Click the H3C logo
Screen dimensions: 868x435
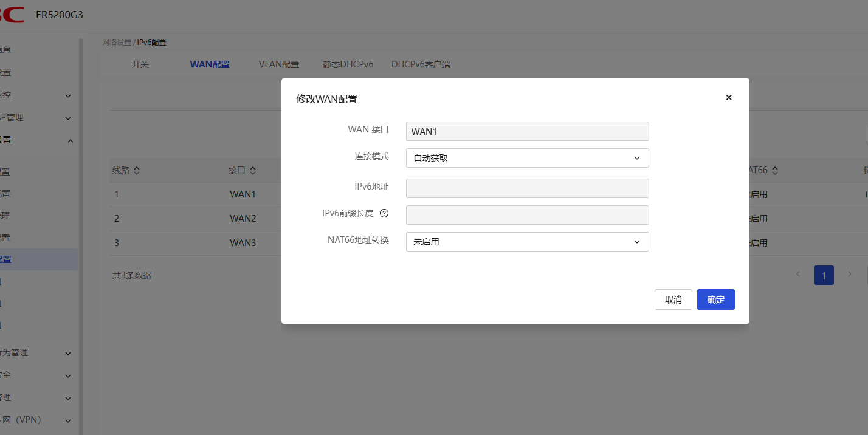click(x=12, y=15)
